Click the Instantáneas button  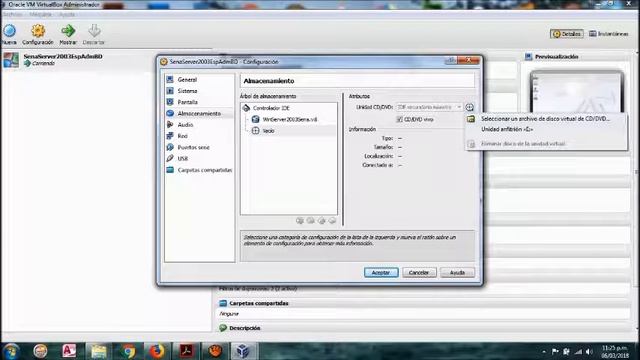pos(609,34)
